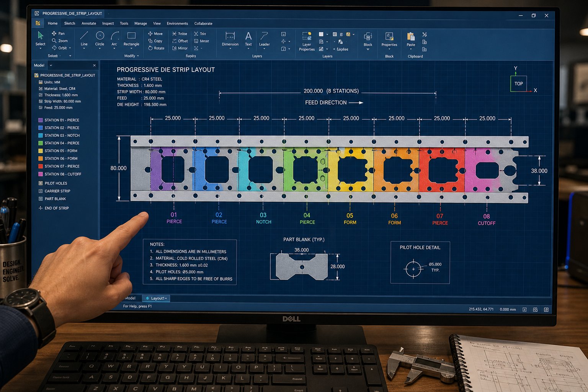
Task: Open the Collaborate tab
Action: (x=203, y=23)
